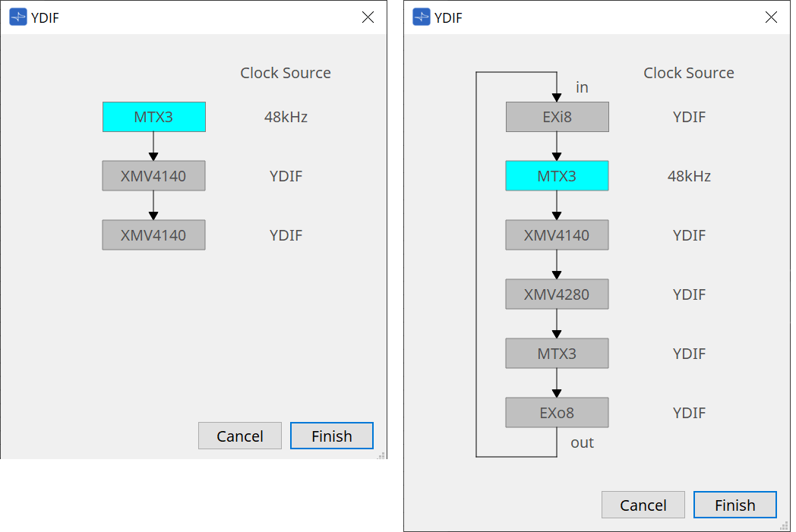The height and width of the screenshot is (532, 796).
Task: Click the 48kHz clock source in right dialog
Action: point(689,176)
